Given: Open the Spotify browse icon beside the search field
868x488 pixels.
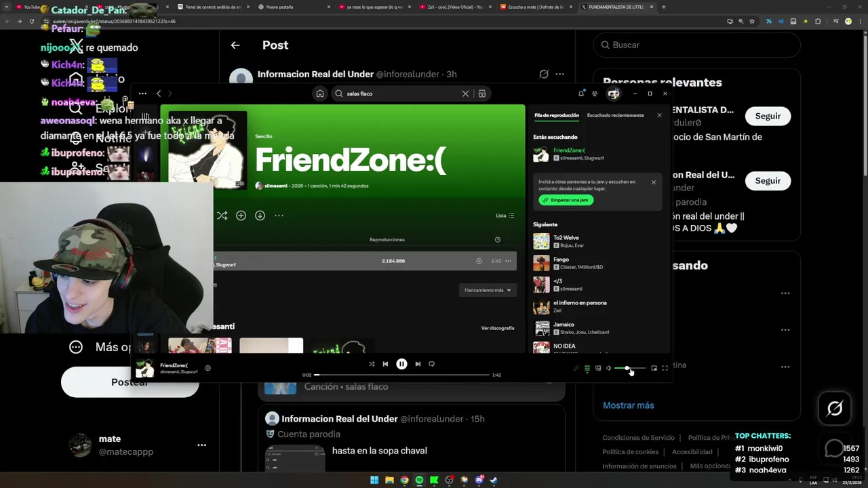Looking at the screenshot, I should 482,94.
